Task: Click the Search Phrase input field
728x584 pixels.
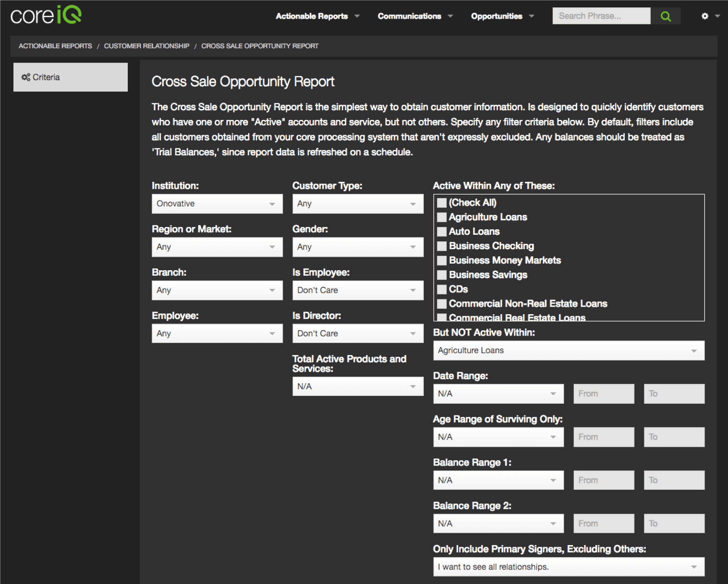Action: (x=601, y=16)
